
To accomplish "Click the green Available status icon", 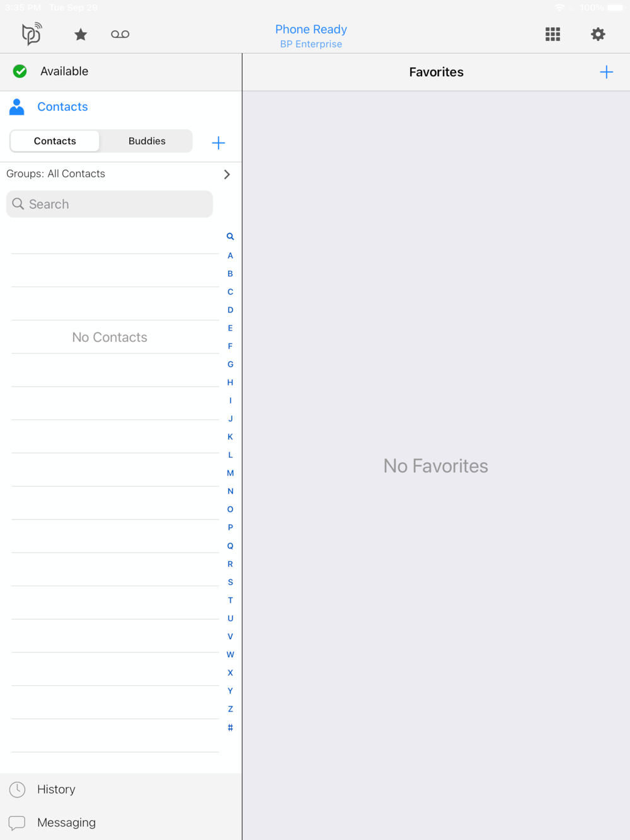I will pos(20,71).
